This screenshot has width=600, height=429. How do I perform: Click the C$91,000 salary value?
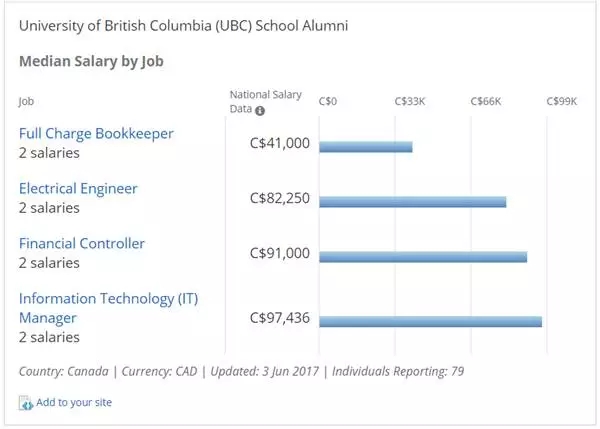[x=279, y=253]
